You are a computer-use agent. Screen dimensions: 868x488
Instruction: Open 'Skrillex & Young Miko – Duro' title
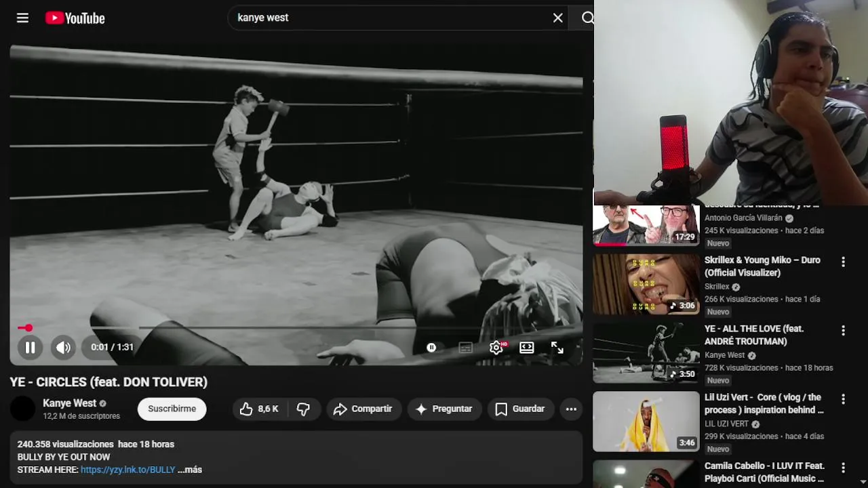pos(762,266)
